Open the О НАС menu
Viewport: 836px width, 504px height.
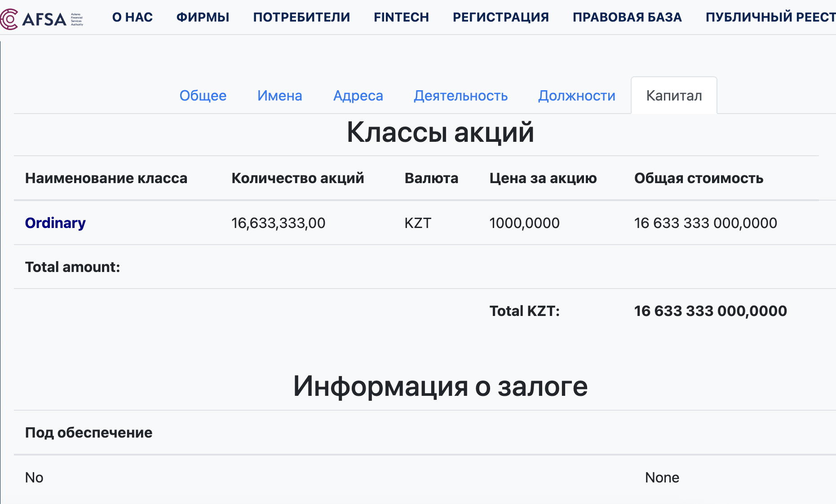[133, 17]
